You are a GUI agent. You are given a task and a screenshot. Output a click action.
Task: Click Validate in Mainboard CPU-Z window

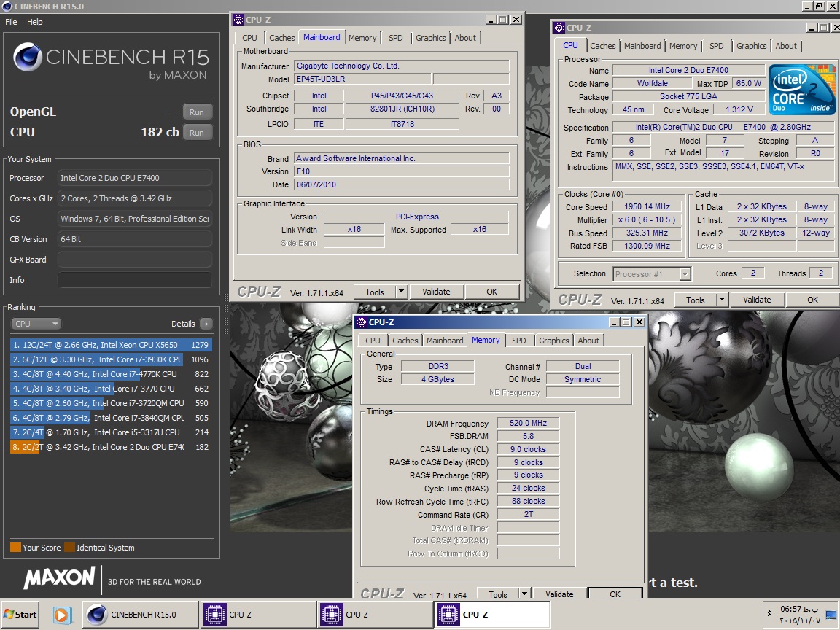point(436,292)
